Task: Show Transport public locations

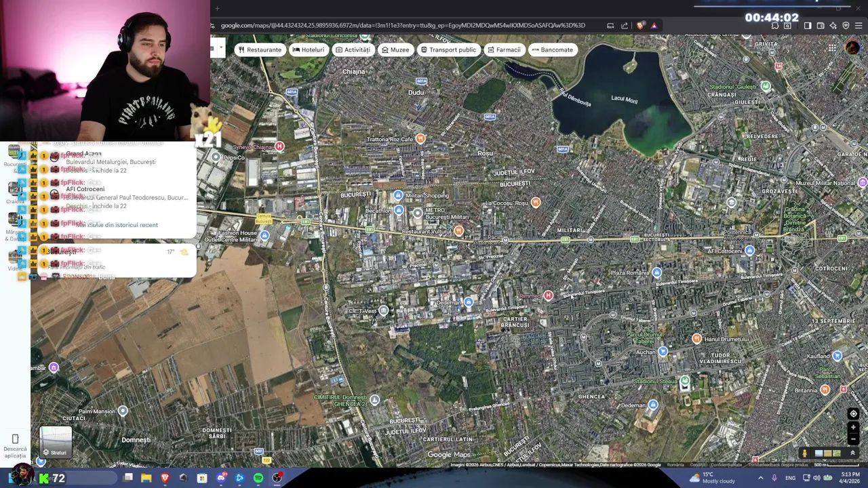Action: point(448,49)
